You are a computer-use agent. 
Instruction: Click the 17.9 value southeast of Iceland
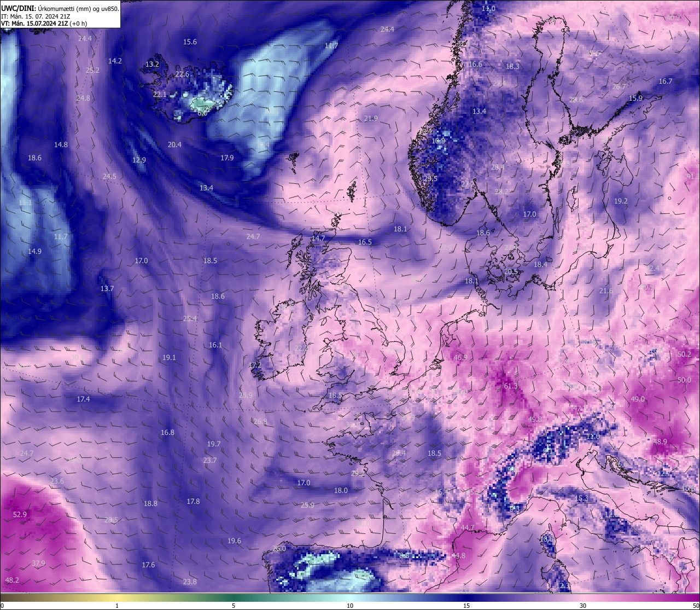click(227, 158)
